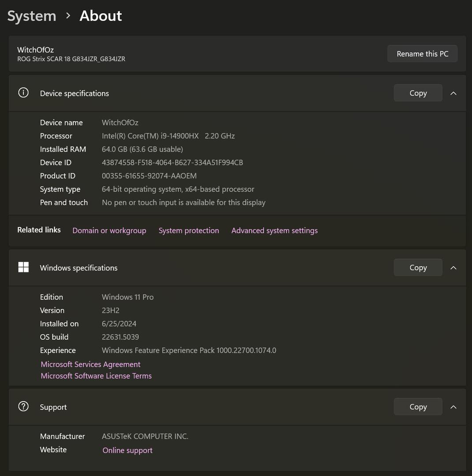Click the Windows logo icon
472x476 pixels.
click(23, 268)
